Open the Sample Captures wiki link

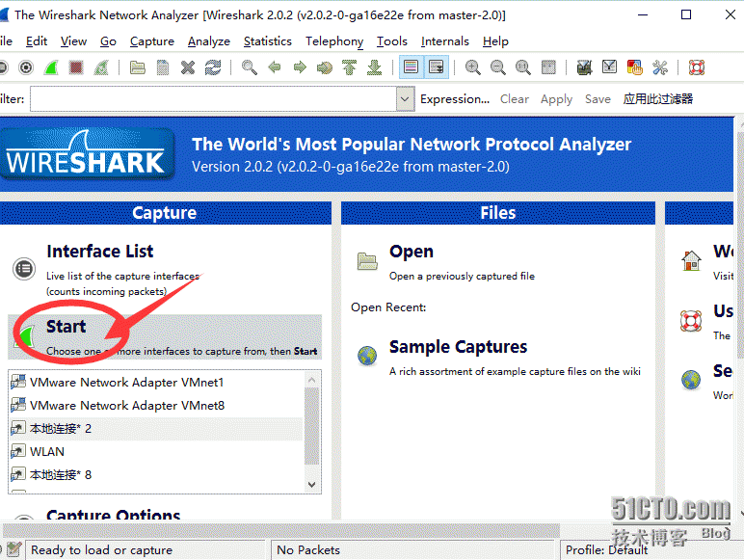[x=458, y=347]
